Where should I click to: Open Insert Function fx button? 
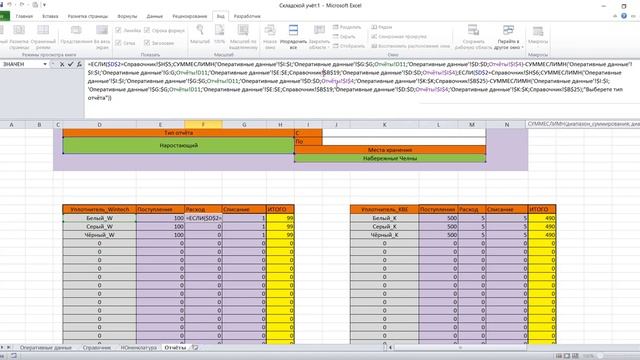point(79,64)
